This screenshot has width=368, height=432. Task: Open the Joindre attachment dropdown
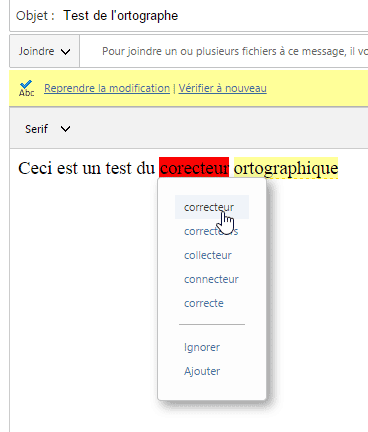coord(44,51)
